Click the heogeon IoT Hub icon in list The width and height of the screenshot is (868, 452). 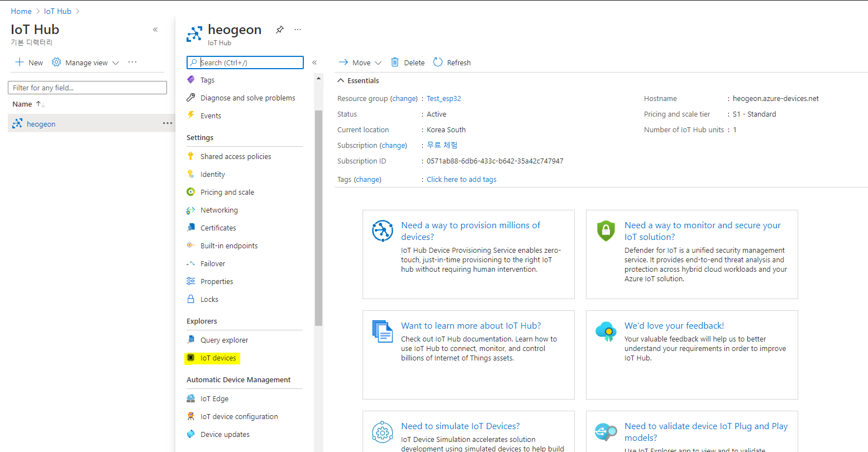[17, 123]
